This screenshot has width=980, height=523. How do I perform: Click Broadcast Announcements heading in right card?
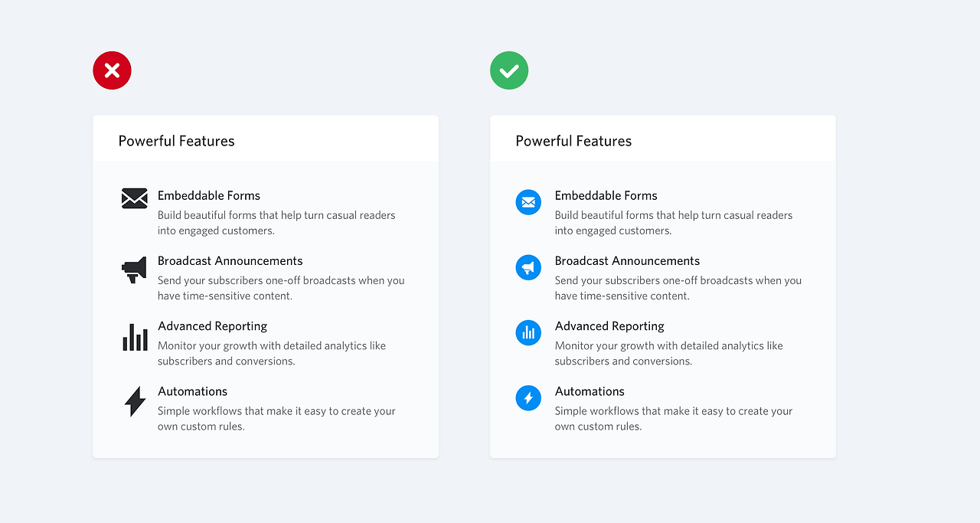627,260
